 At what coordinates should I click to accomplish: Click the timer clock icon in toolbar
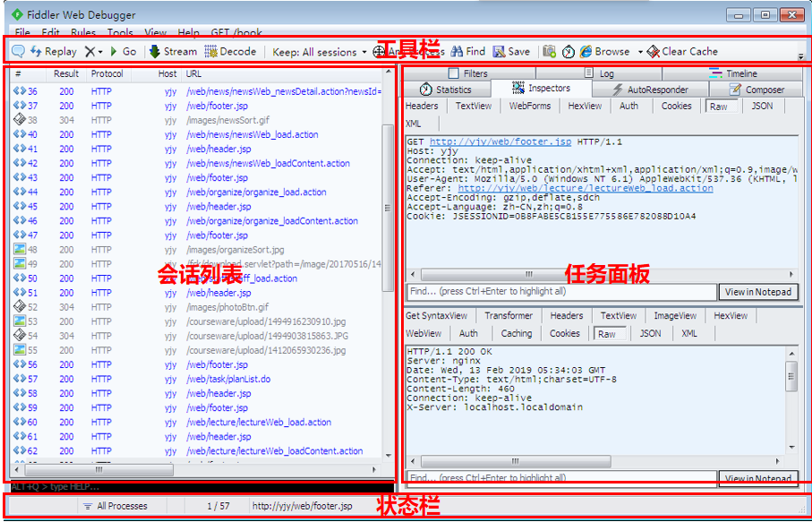tap(568, 52)
